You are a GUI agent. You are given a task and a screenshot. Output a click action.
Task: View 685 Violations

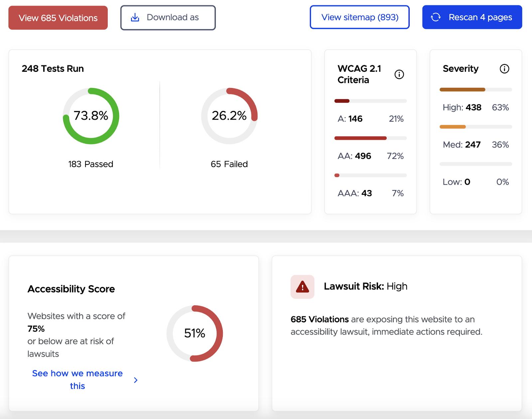click(x=58, y=18)
